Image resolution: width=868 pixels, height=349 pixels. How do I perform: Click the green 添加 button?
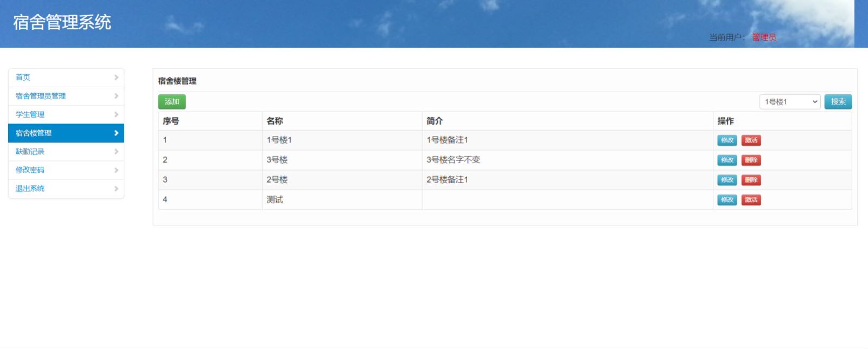(x=172, y=102)
